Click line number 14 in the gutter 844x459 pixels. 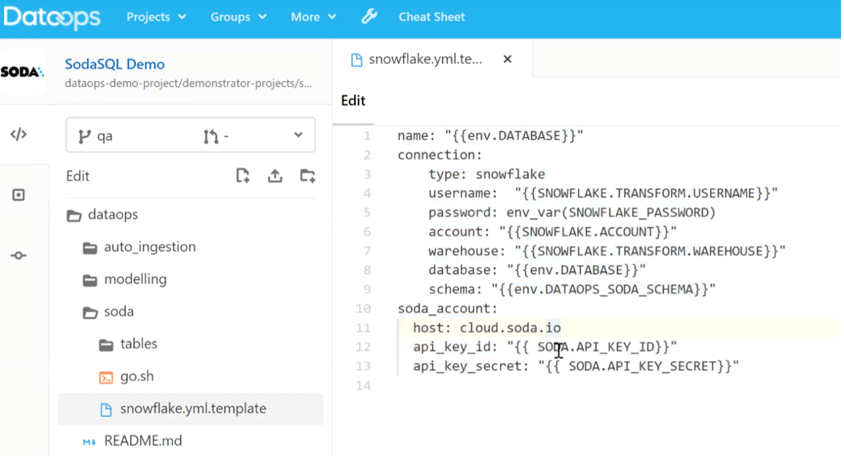pyautogui.click(x=363, y=385)
